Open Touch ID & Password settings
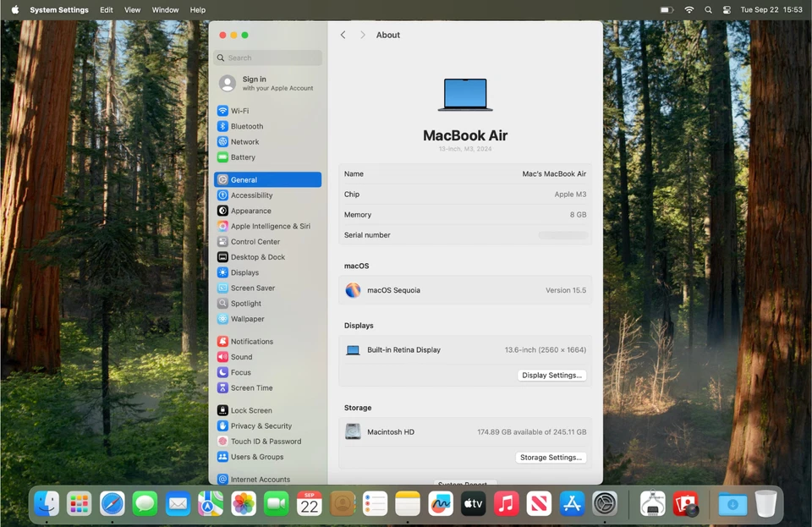812x527 pixels. point(267,442)
